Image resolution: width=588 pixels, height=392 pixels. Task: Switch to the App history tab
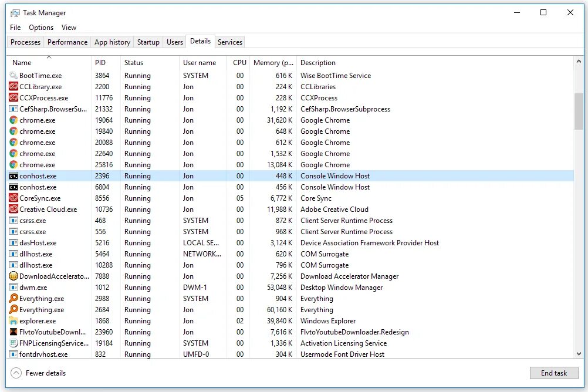point(112,42)
